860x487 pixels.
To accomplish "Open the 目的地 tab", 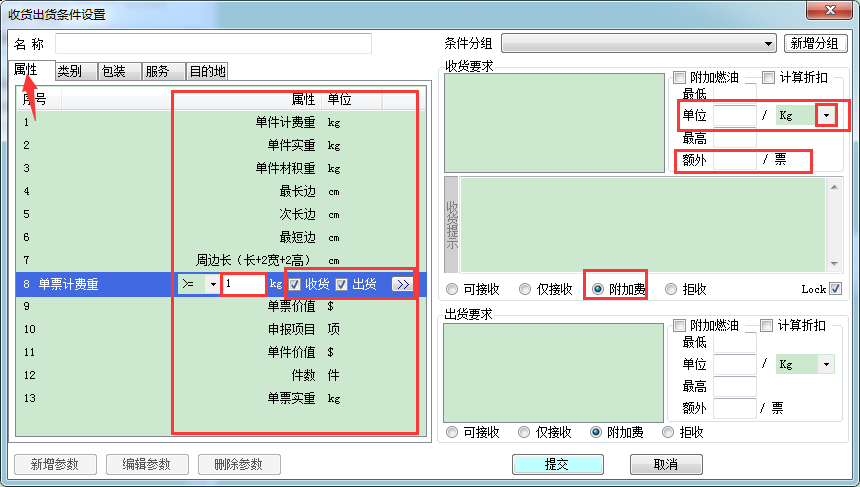I will (208, 72).
